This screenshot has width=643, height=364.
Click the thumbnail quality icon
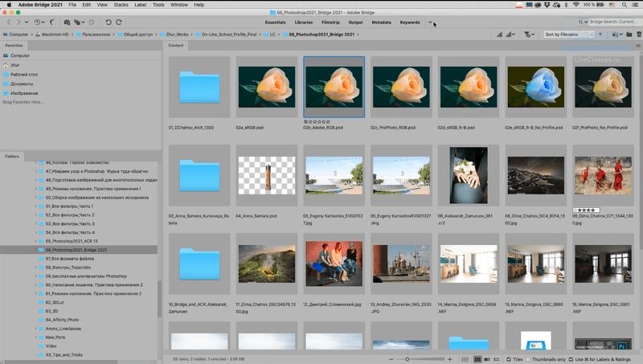tap(499, 35)
